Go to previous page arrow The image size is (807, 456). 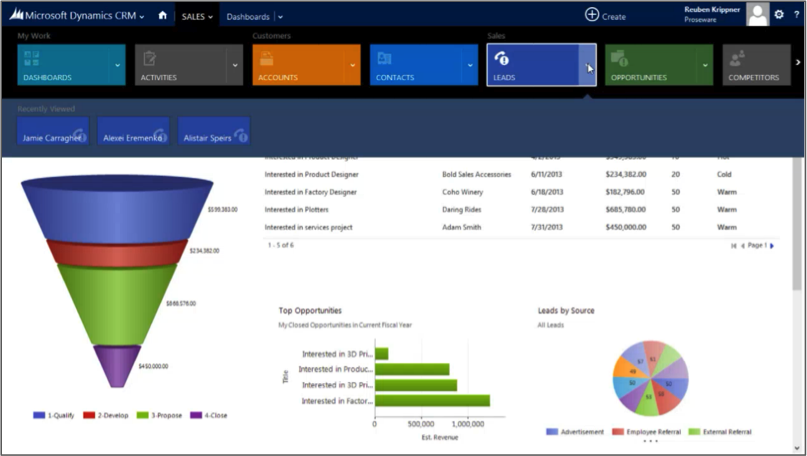coord(743,246)
